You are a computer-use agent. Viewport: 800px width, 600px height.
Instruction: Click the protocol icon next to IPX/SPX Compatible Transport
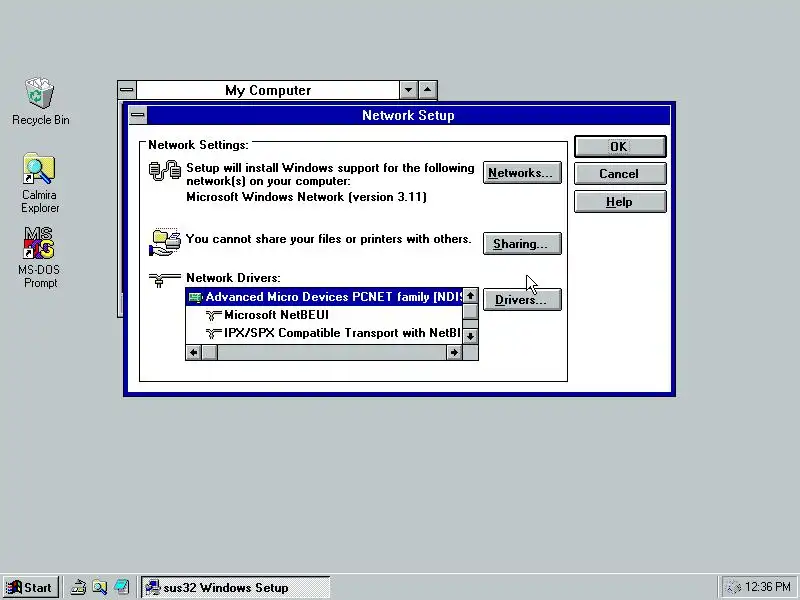213,333
